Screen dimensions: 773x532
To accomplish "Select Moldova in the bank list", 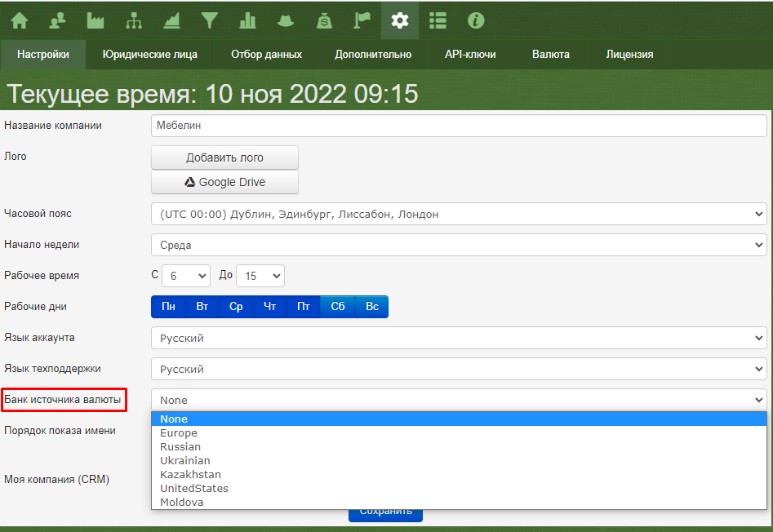I will (x=459, y=502).
